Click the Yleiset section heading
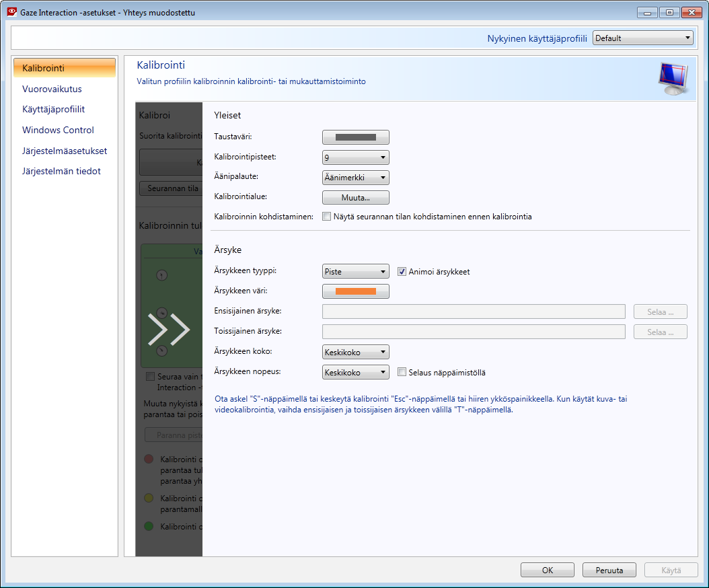Screen dimensions: 709x588 pyautogui.click(x=227, y=115)
